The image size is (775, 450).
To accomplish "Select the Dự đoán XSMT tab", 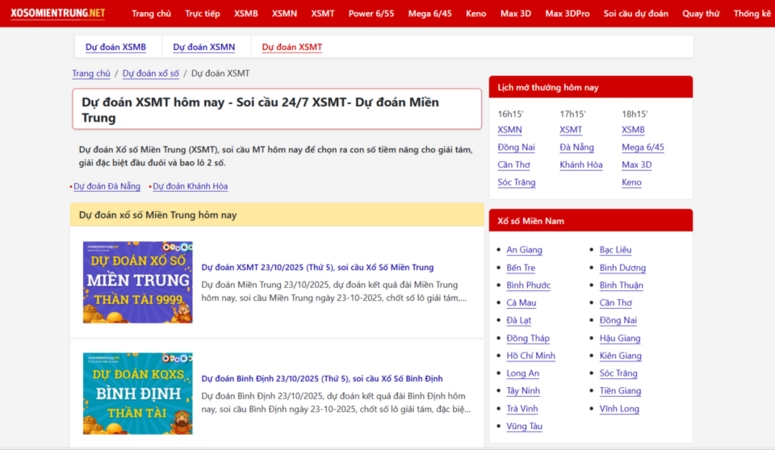I will (x=292, y=47).
